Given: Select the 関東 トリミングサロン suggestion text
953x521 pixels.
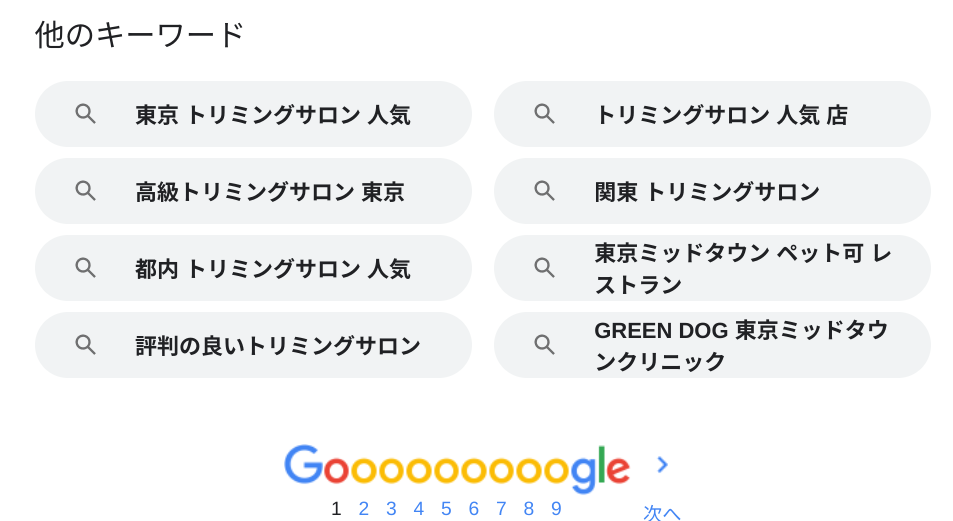Looking at the screenshot, I should point(706,192).
